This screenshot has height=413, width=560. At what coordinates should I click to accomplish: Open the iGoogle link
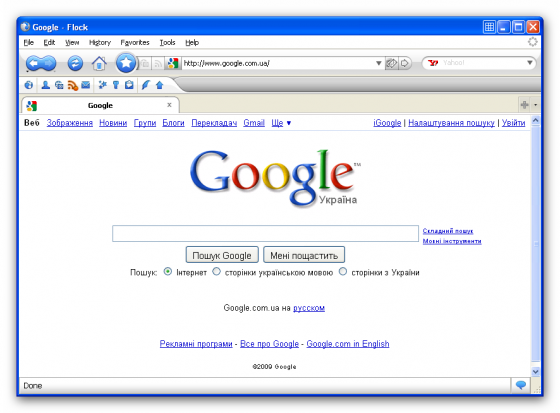387,123
